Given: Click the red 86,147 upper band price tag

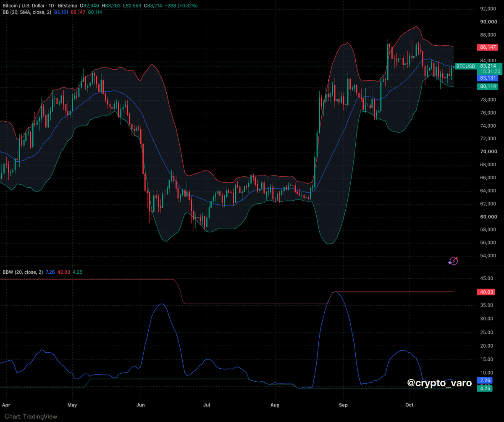Looking at the screenshot, I should click(487, 47).
